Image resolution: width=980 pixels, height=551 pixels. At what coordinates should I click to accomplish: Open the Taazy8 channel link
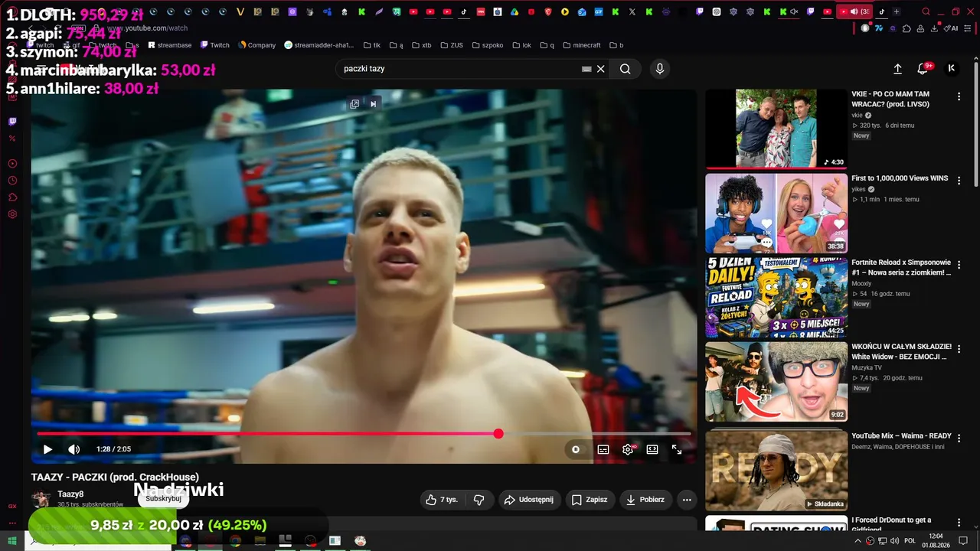coord(70,494)
